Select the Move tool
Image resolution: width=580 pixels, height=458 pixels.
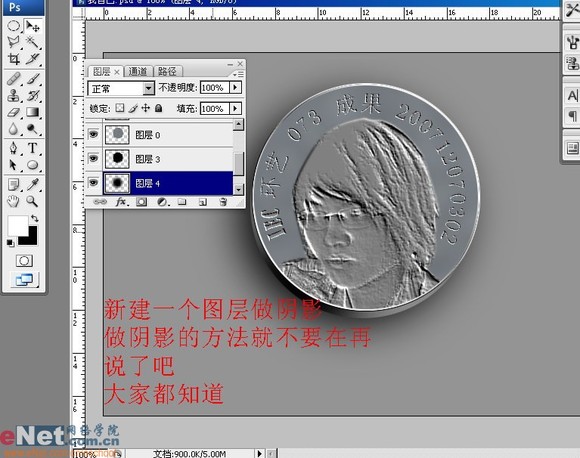(33, 26)
